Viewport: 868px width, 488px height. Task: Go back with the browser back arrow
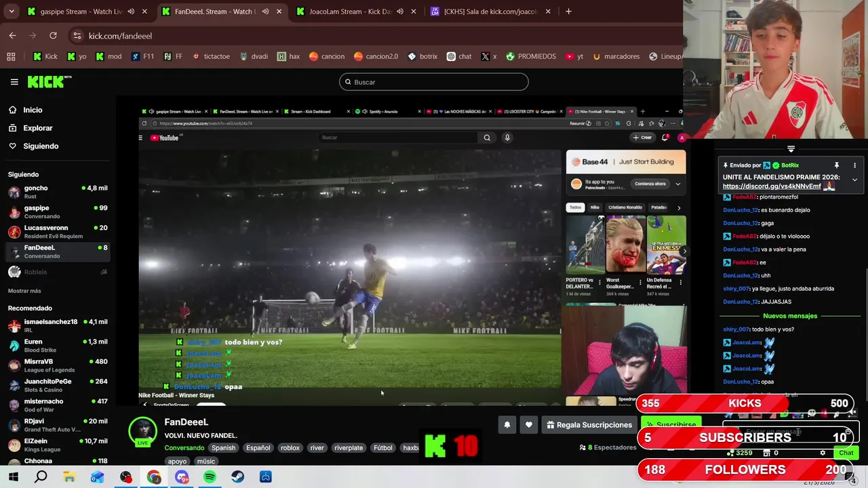pyautogui.click(x=12, y=35)
